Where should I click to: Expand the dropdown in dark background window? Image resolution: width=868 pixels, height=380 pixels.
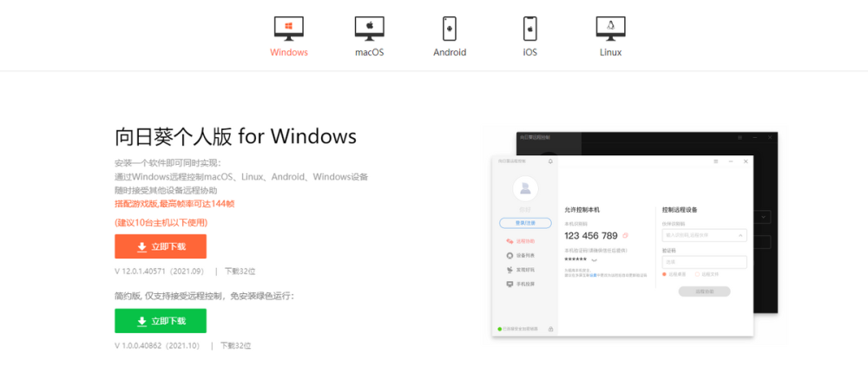pos(764,218)
